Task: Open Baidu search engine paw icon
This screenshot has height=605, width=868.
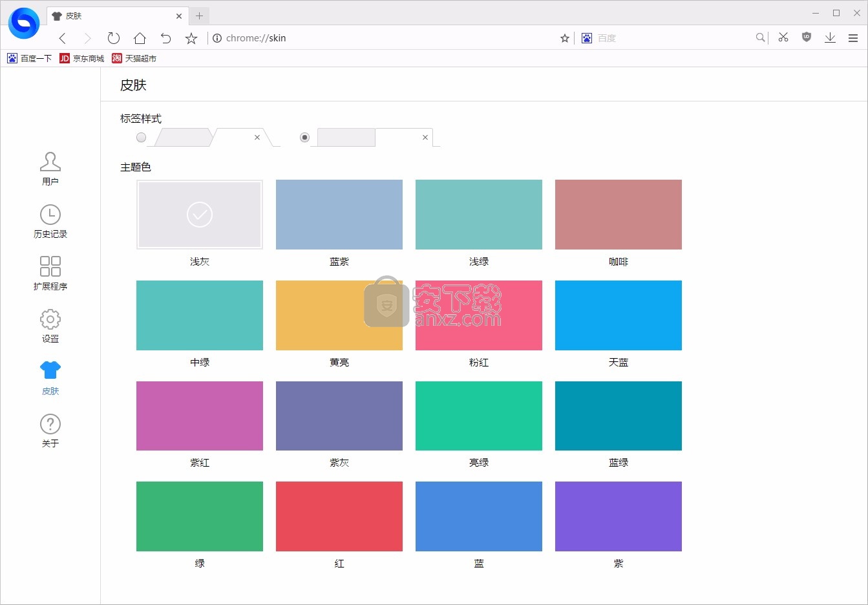Action: click(x=586, y=38)
